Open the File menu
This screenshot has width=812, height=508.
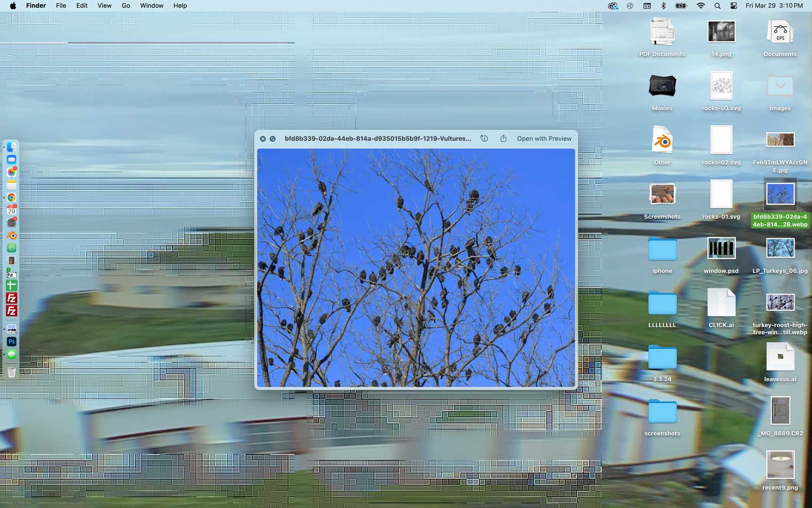coord(61,6)
